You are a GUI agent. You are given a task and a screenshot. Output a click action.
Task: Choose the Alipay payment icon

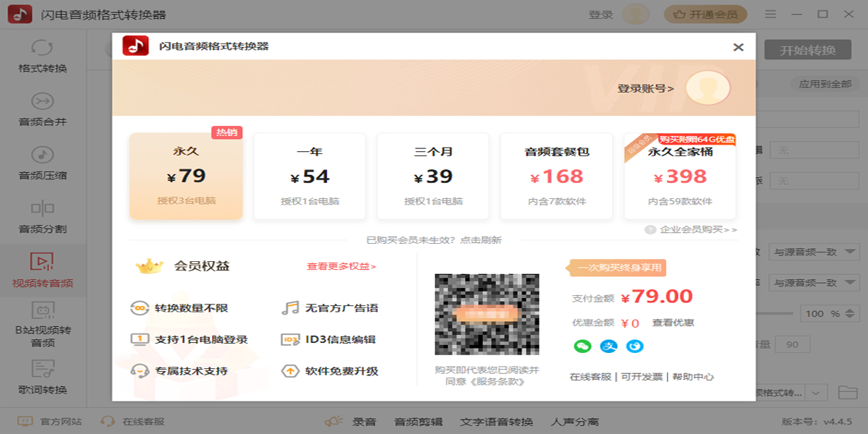point(608,346)
